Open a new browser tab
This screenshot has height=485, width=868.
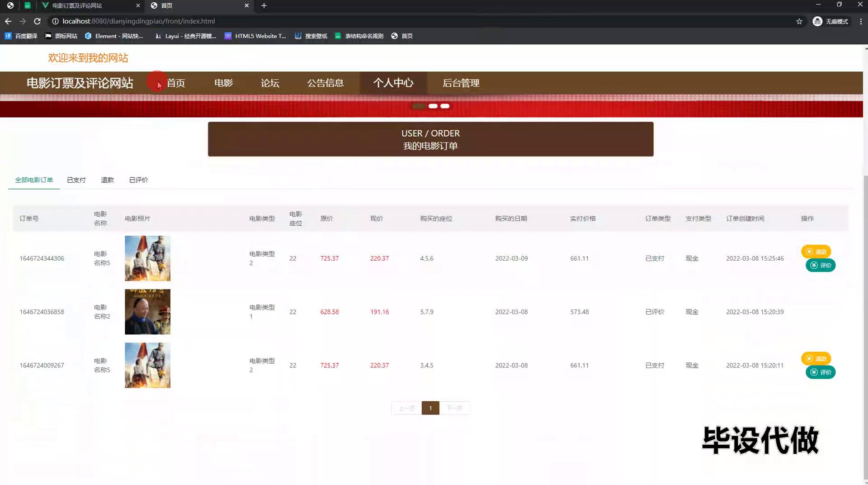pos(264,5)
